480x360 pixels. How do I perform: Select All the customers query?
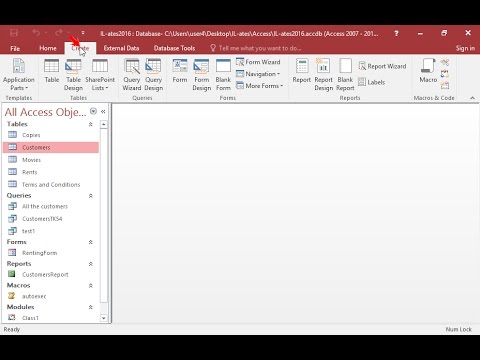coord(51,206)
